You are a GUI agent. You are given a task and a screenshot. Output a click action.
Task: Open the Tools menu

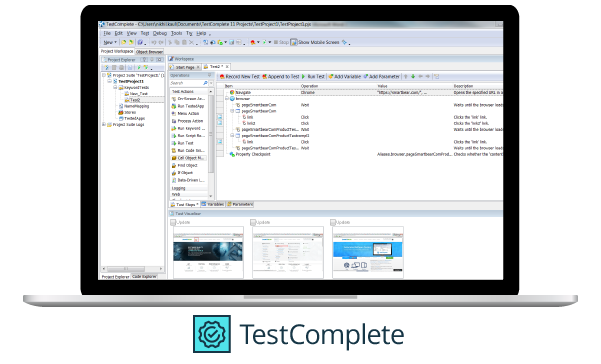click(x=176, y=33)
